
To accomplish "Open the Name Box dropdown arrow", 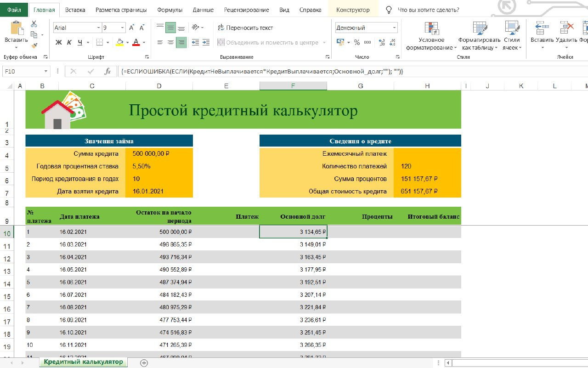I will [45, 72].
